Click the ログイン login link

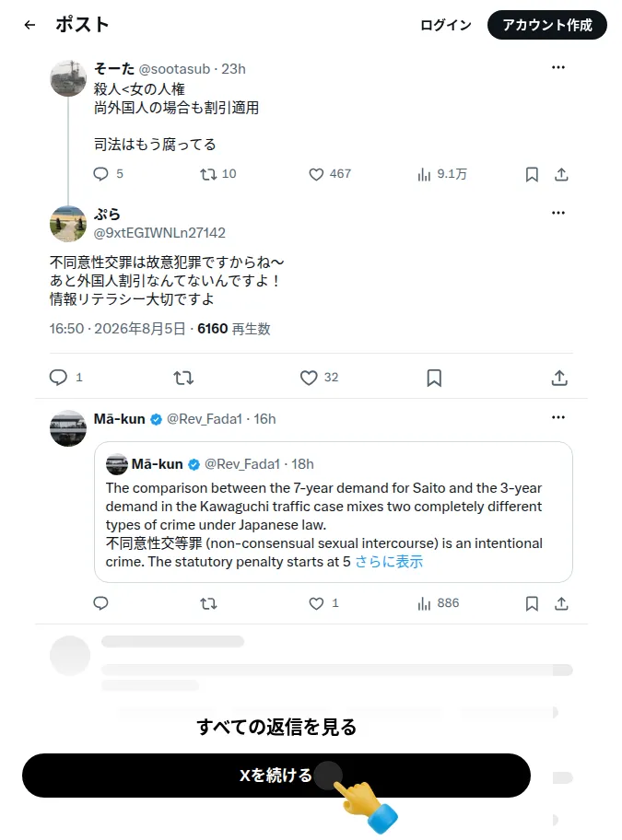point(446,25)
